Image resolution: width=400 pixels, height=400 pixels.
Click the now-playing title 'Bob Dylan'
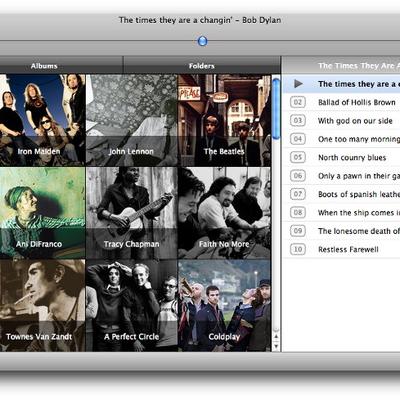tap(262, 20)
